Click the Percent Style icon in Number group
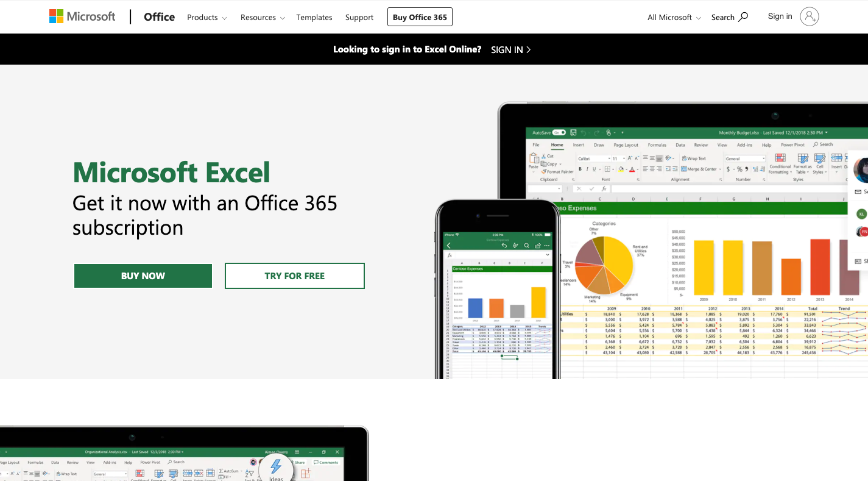This screenshot has width=868, height=481. 739,169
